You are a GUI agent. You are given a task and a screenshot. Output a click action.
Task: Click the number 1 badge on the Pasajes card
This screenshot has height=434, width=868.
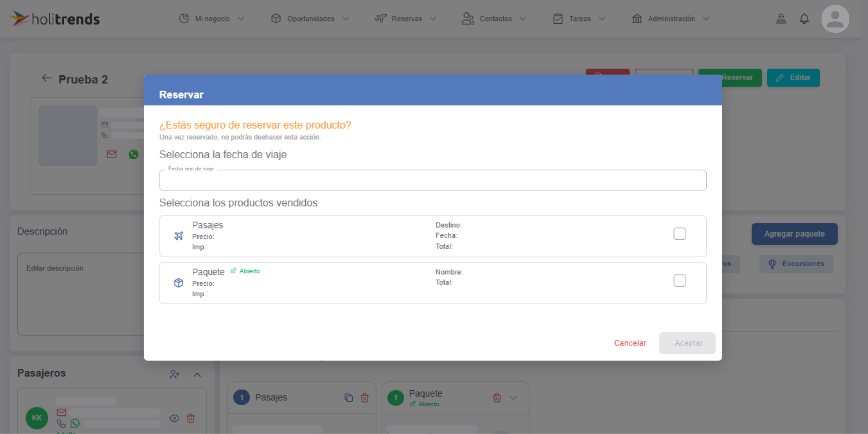[x=241, y=398]
